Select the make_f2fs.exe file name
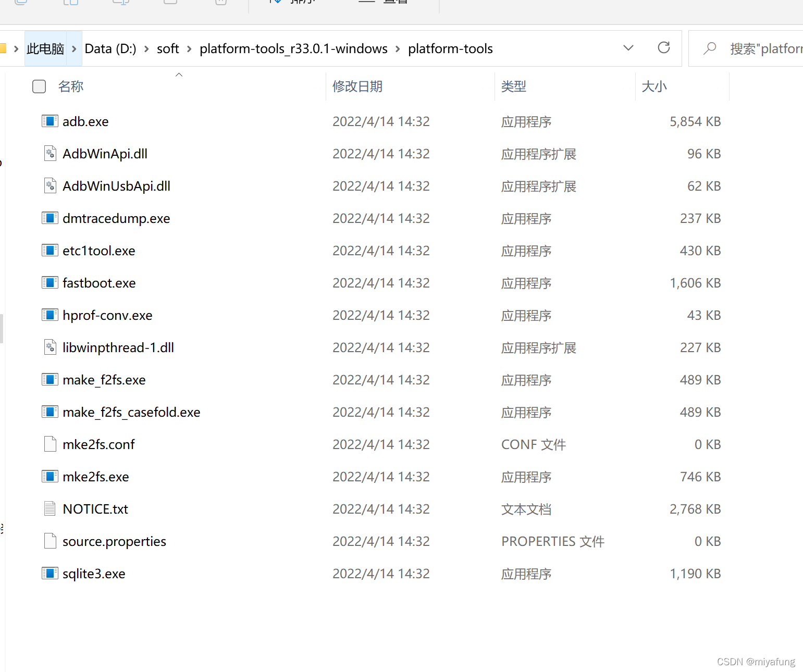The height and width of the screenshot is (672, 803). (x=104, y=380)
